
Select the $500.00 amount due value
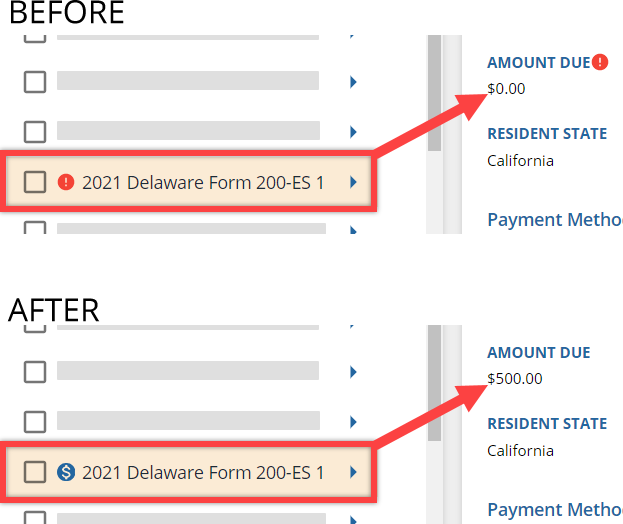pyautogui.click(x=514, y=379)
